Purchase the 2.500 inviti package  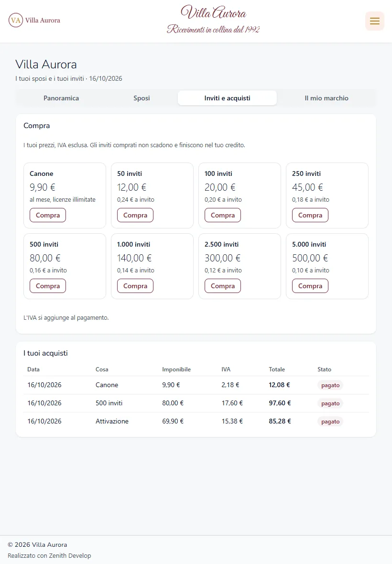[x=223, y=286]
